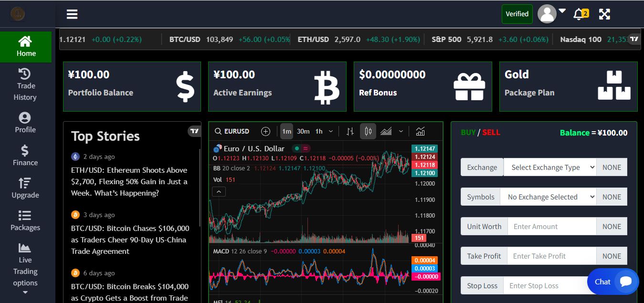Open the hamburger menu in the top bar

click(x=72, y=14)
